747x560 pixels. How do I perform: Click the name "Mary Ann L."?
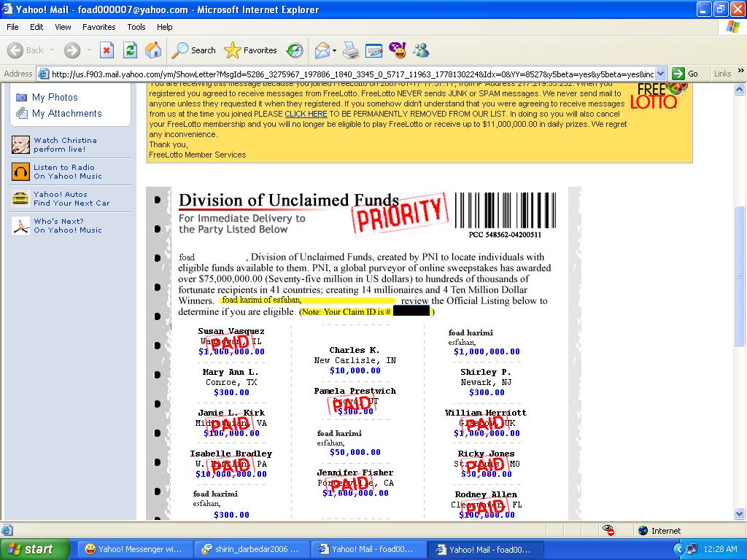point(231,372)
